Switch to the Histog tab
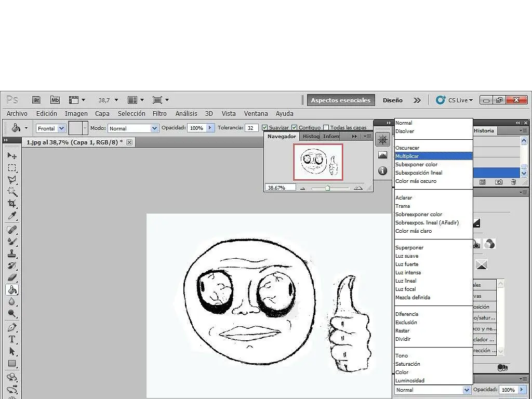The width and height of the screenshot is (532, 399). (x=311, y=137)
